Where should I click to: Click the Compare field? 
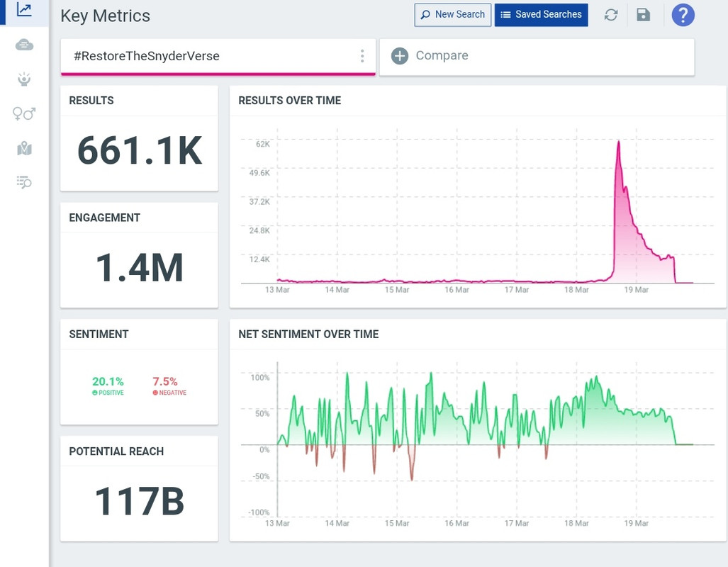537,57
